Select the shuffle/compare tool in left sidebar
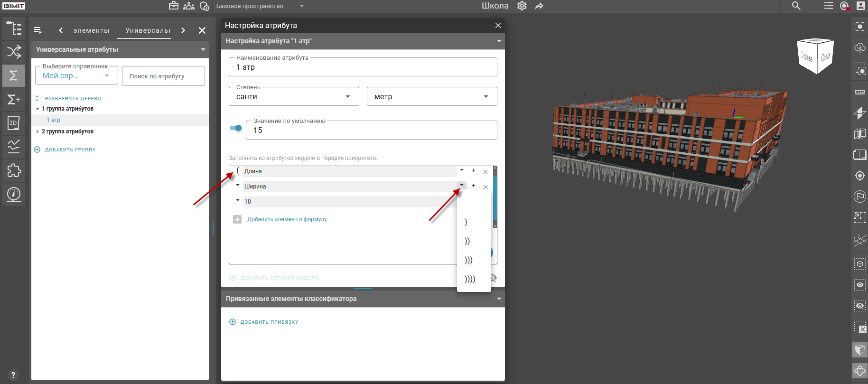The height and width of the screenshot is (384, 868). click(x=14, y=52)
